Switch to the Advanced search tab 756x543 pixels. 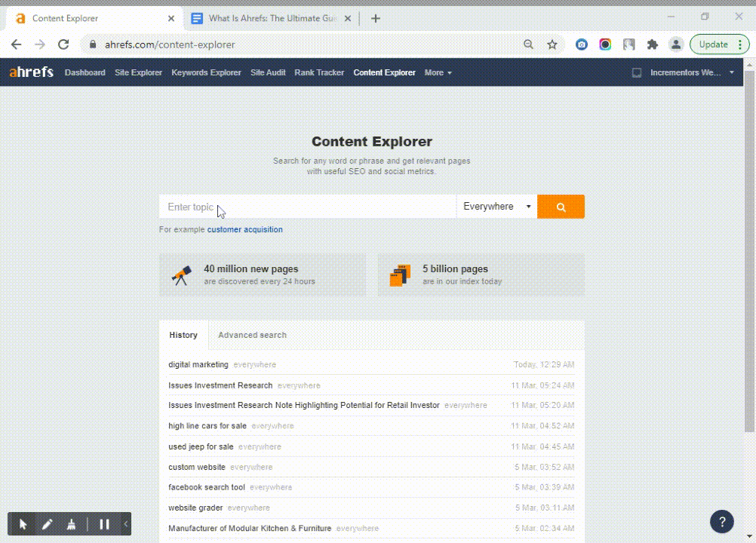[252, 335]
